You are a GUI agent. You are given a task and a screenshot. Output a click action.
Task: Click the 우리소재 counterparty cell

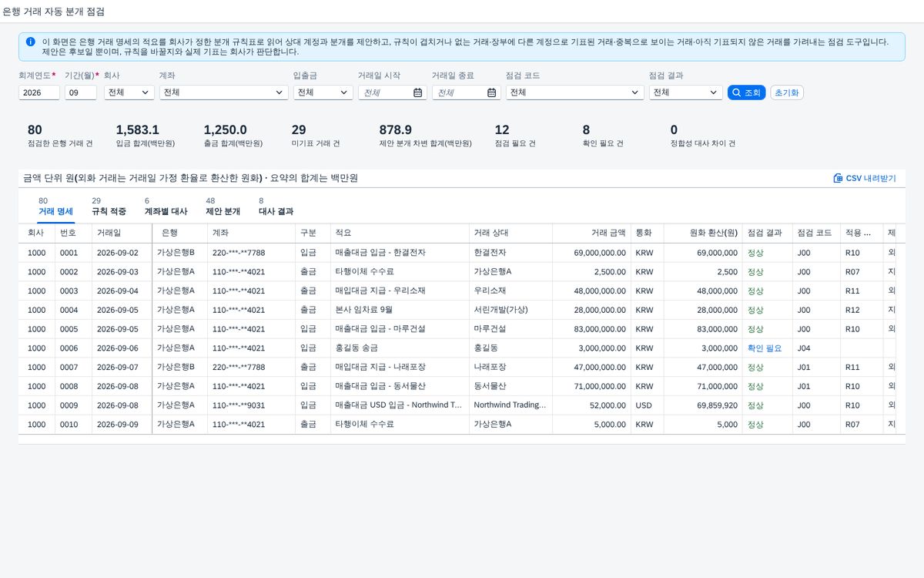511,291
